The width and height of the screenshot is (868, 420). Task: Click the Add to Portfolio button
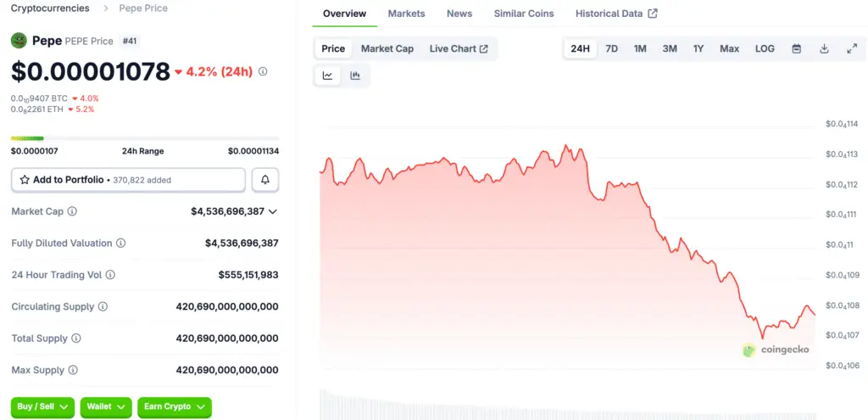click(x=129, y=180)
